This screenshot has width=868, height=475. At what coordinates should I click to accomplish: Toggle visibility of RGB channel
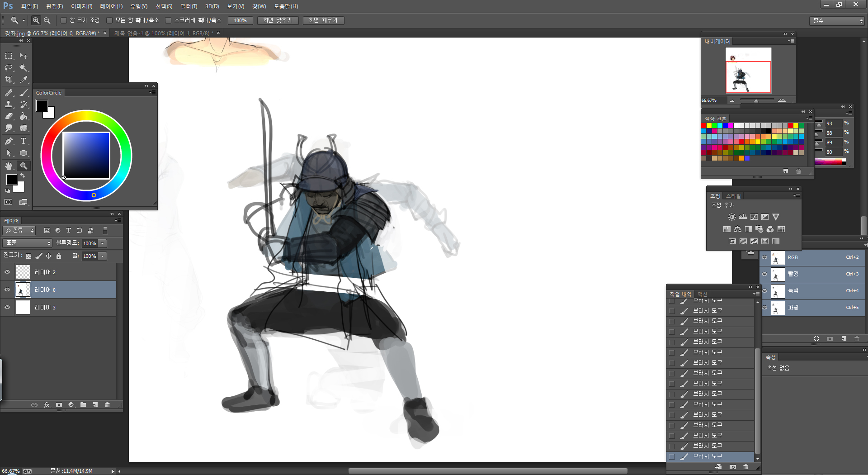765,258
